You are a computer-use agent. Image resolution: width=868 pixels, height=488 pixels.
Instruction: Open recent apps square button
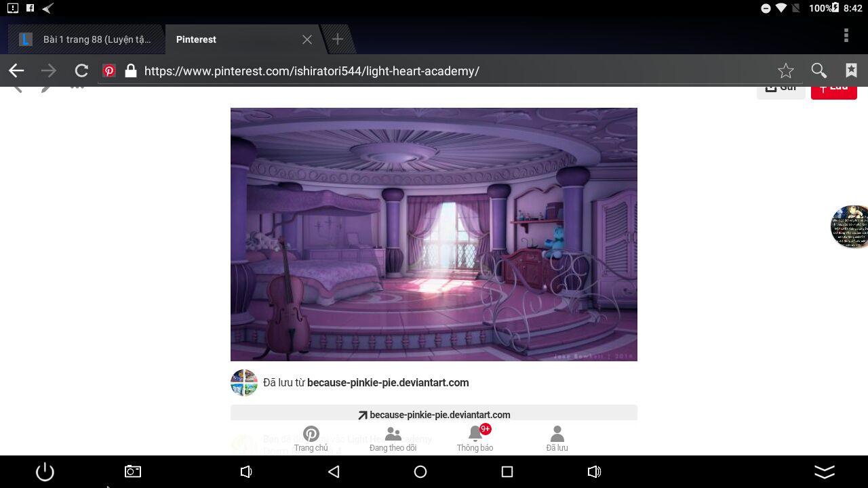pyautogui.click(x=507, y=472)
